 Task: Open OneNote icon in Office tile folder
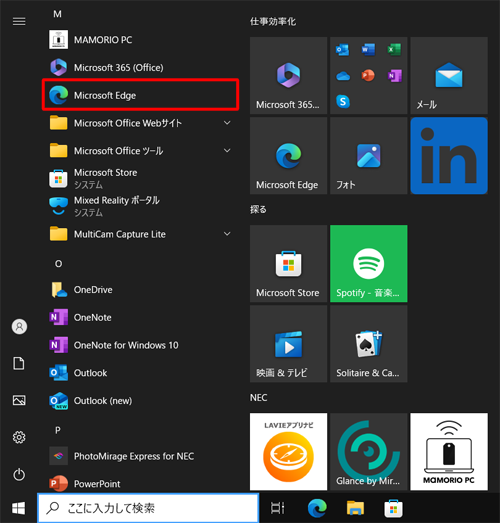click(x=395, y=76)
